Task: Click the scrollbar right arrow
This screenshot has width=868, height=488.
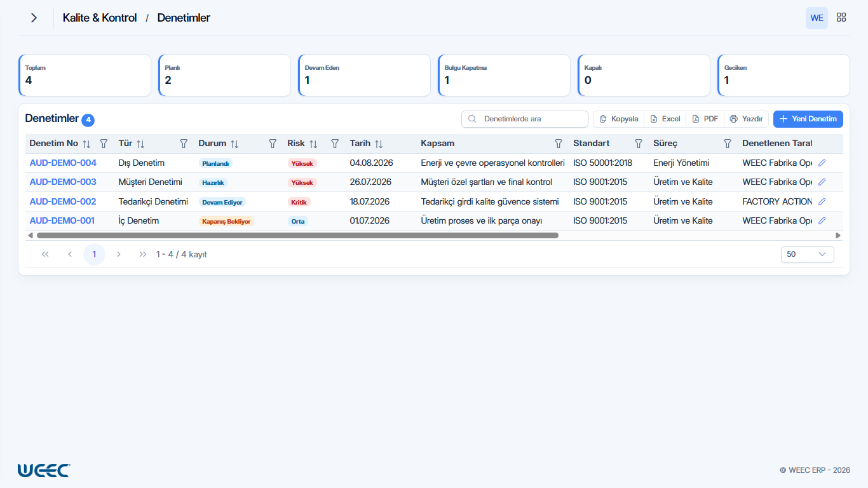Action: (838, 236)
